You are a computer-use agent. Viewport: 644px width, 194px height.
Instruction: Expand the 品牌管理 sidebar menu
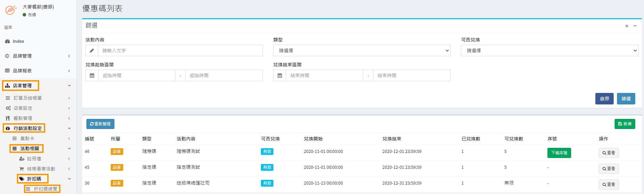22,56
